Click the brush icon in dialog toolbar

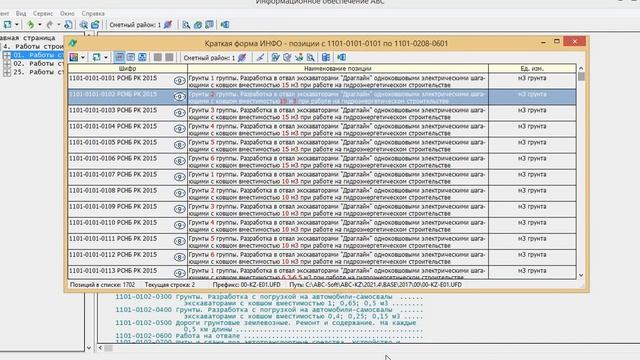tap(260, 57)
